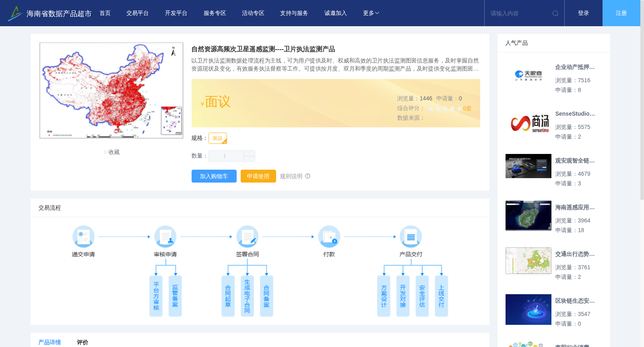
Task: Click the 收藏 star icon
Action: [x=105, y=152]
